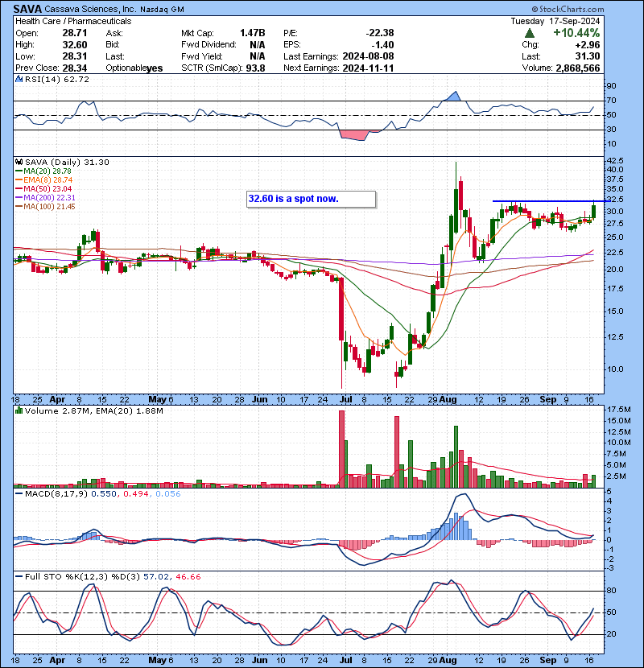644x668 pixels.
Task: Click the Volume 2.87M, EMA(20) 1.88M legend
Action: click(93, 410)
